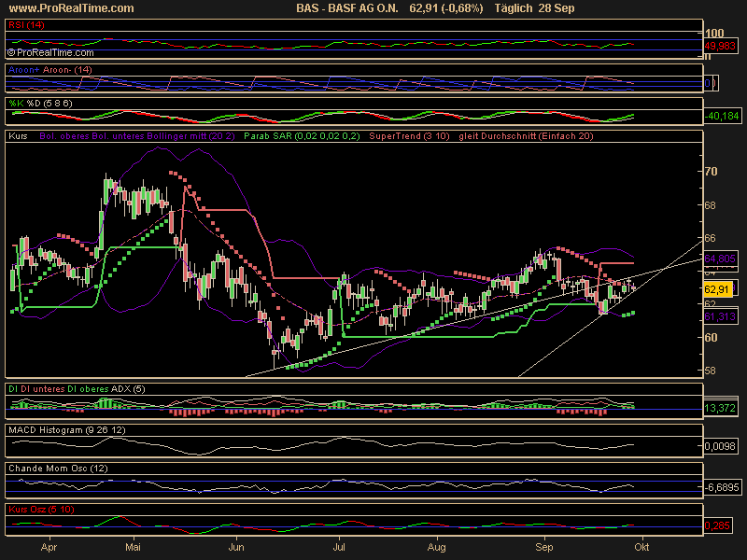Click the Okt label on time axis
The height and width of the screenshot is (560, 747).
pyautogui.click(x=641, y=547)
